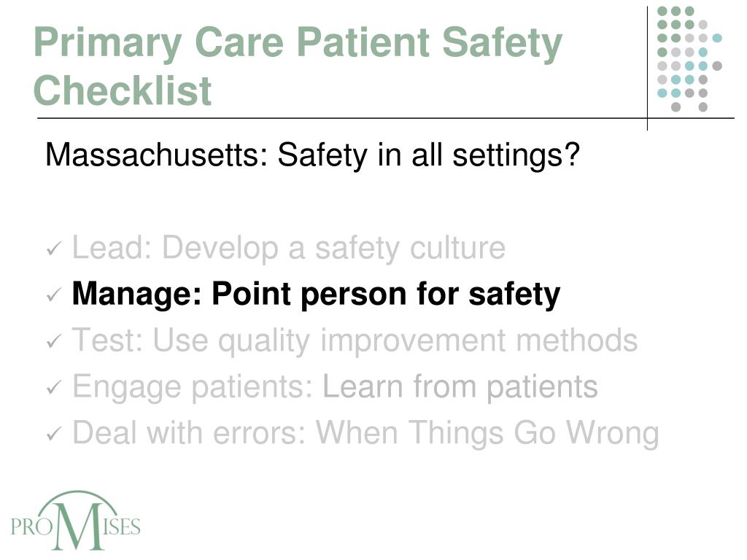The height and width of the screenshot is (560, 747).
Task: Click the vertical divider line near dots
Action: (x=647, y=68)
